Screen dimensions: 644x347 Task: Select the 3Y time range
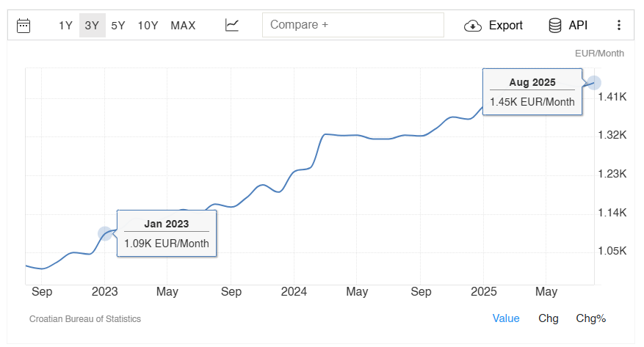[92, 26]
